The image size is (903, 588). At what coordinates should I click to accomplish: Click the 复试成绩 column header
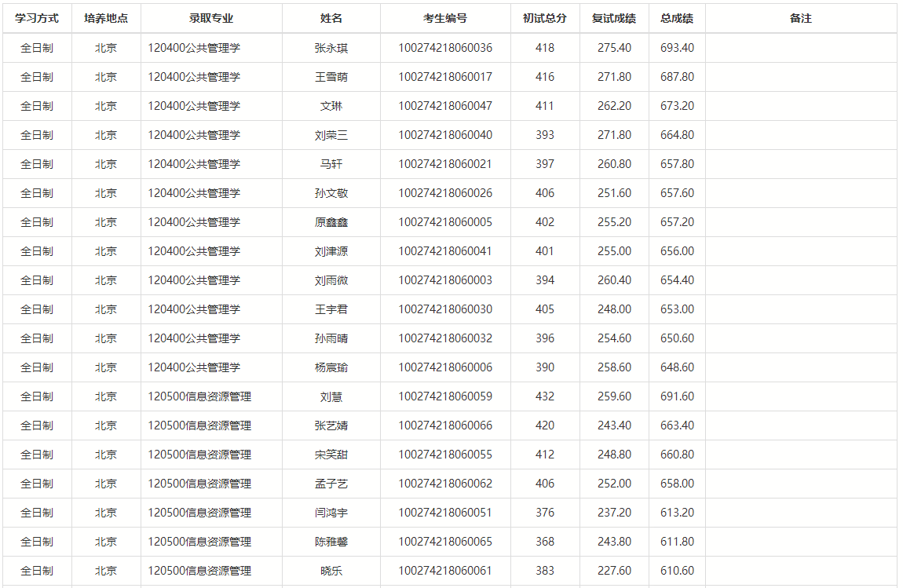pyautogui.click(x=614, y=18)
